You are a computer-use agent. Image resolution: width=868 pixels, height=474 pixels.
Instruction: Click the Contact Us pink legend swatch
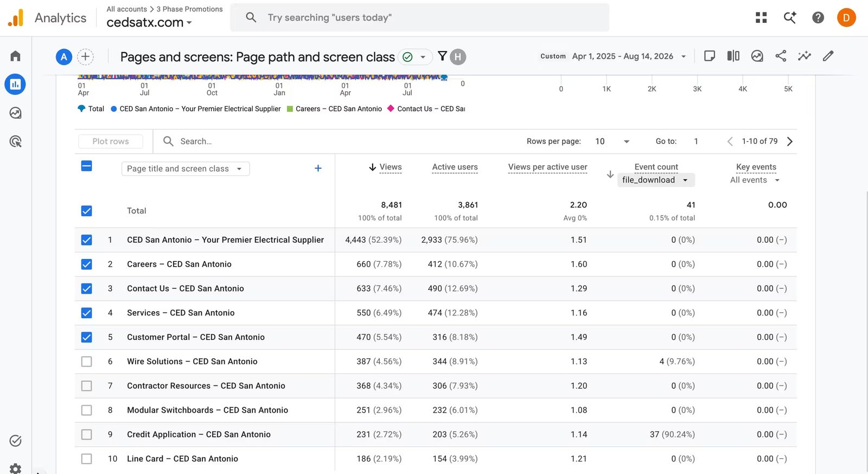point(391,109)
